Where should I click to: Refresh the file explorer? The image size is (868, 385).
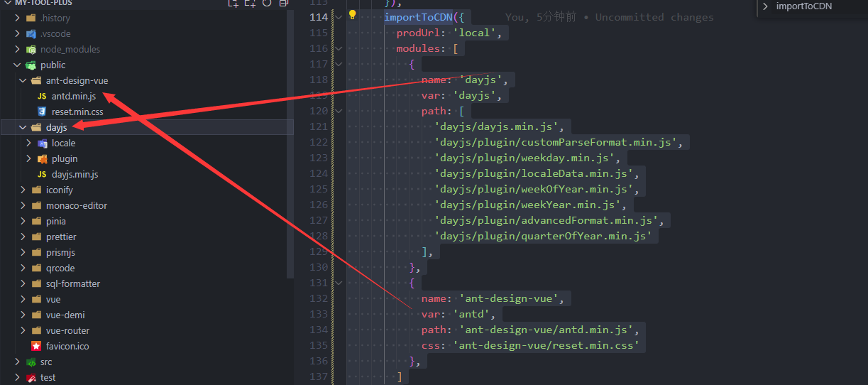point(267,3)
